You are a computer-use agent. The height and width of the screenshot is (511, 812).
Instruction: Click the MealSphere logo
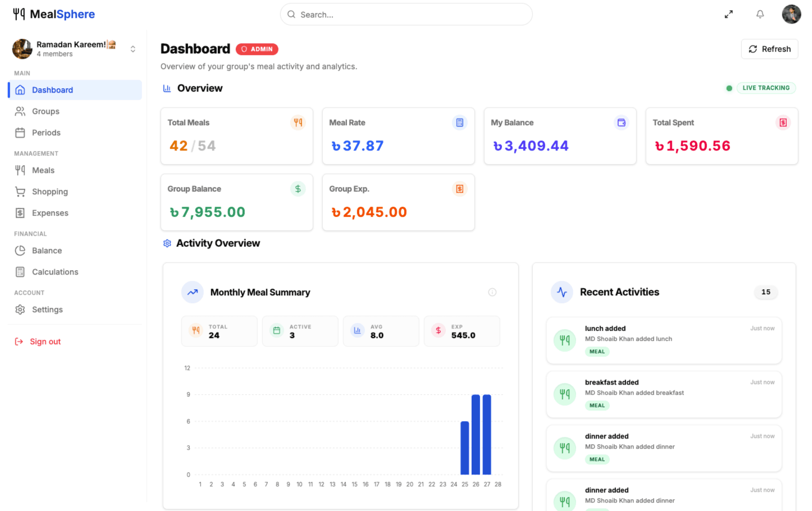click(54, 14)
